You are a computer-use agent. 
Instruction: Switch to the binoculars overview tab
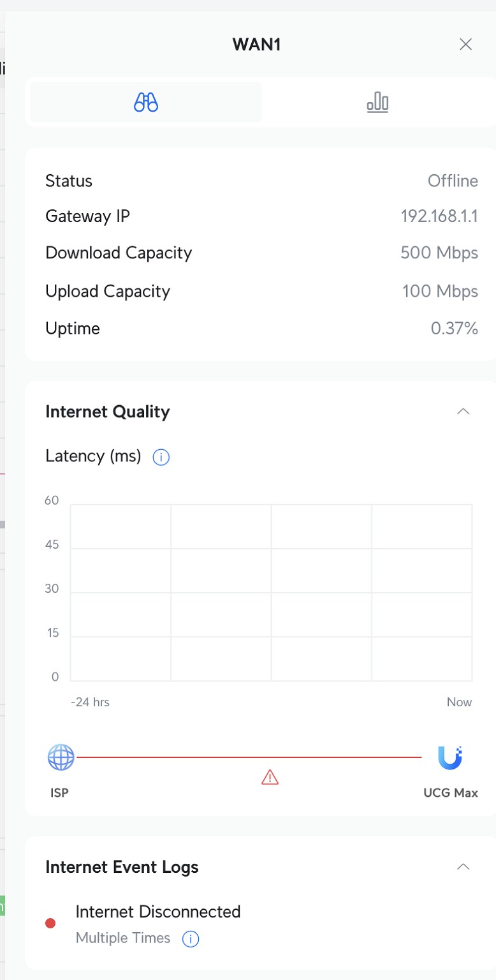coord(146,102)
